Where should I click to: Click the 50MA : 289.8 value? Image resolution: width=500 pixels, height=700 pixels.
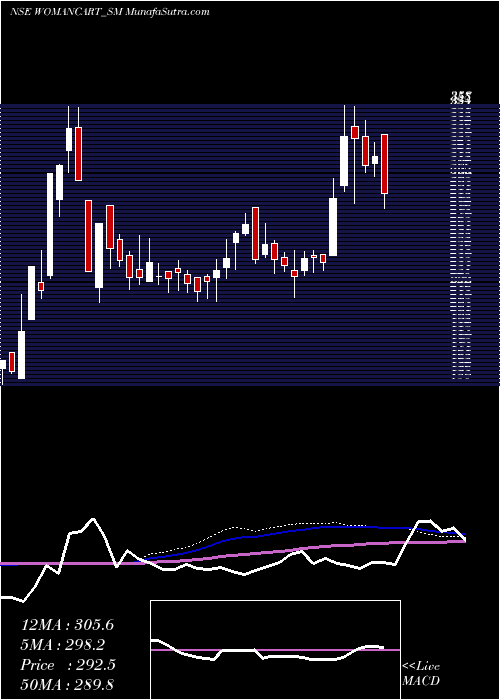(x=67, y=685)
